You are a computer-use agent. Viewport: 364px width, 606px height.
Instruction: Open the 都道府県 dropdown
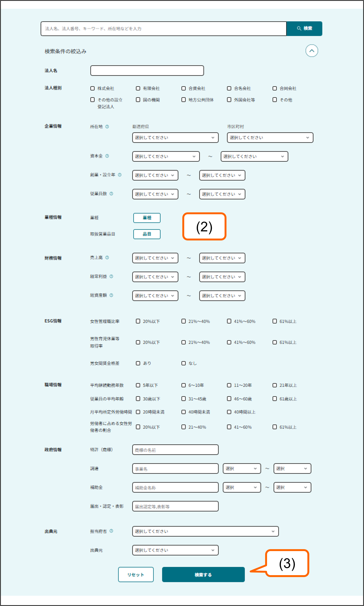pyautogui.click(x=175, y=138)
